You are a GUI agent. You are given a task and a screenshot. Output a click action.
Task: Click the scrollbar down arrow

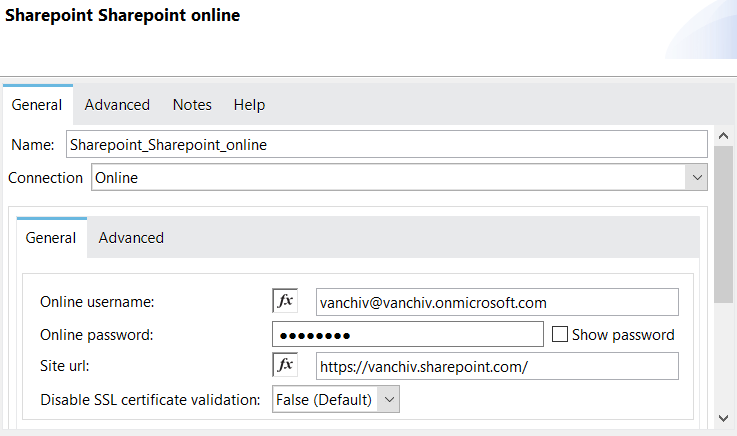[x=725, y=418]
